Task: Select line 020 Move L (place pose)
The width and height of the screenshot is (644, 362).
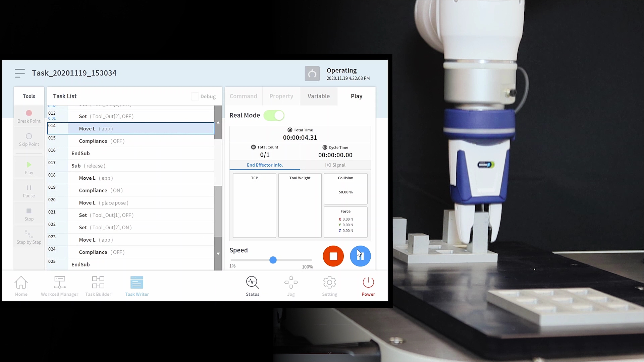Action: coord(131,203)
